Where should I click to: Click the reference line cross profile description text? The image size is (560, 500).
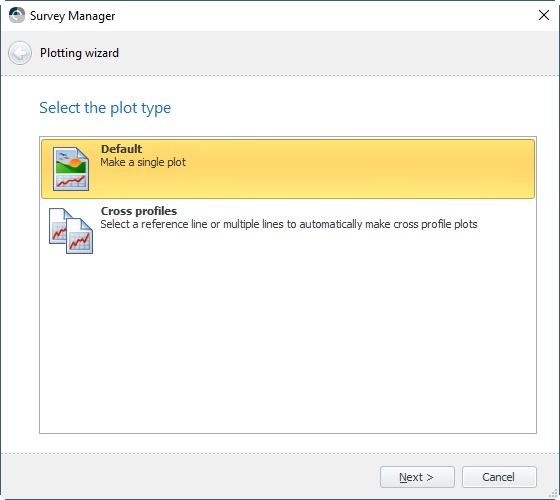[289, 224]
